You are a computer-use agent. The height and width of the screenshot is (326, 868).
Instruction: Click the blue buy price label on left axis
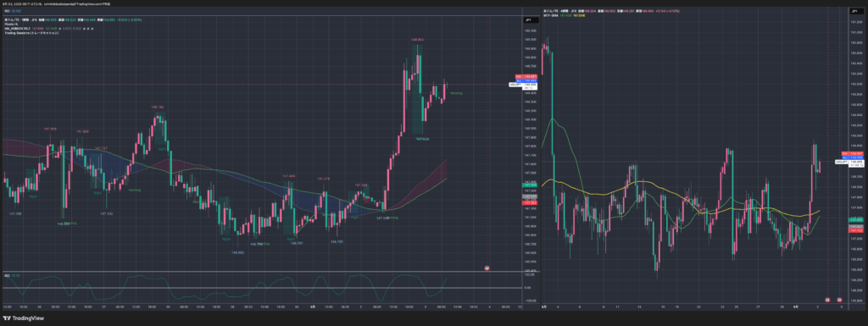click(526, 80)
